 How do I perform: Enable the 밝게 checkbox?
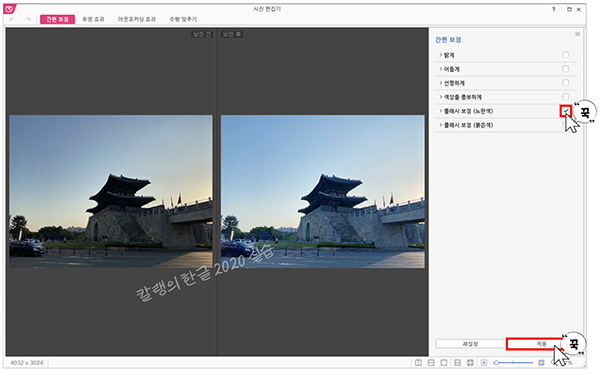(x=566, y=55)
